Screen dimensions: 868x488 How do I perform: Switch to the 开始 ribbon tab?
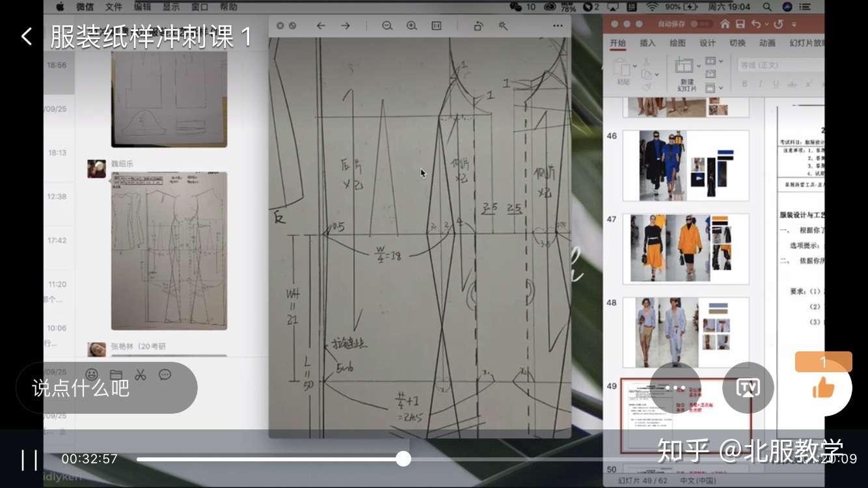(x=617, y=43)
